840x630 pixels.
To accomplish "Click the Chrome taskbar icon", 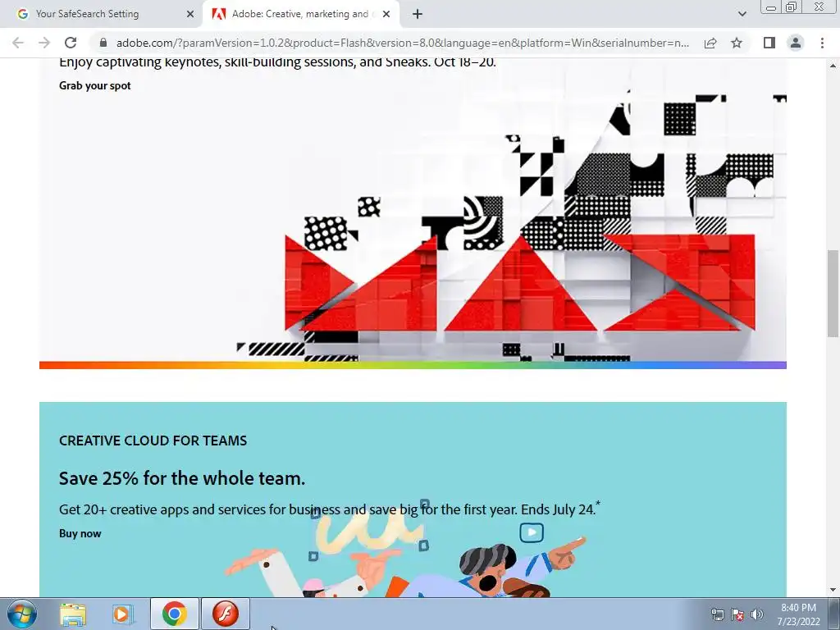I will [x=175, y=614].
